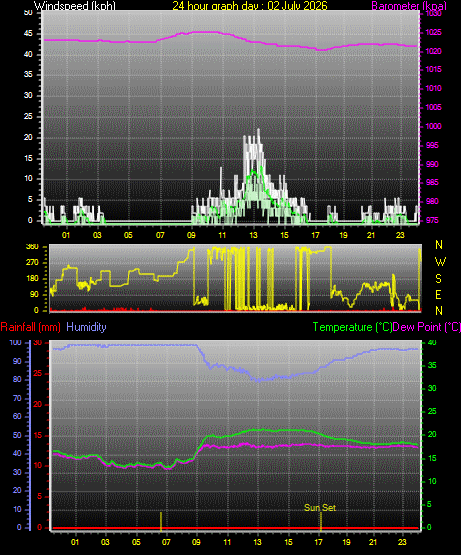Click barometer axis value "975"

(432, 220)
